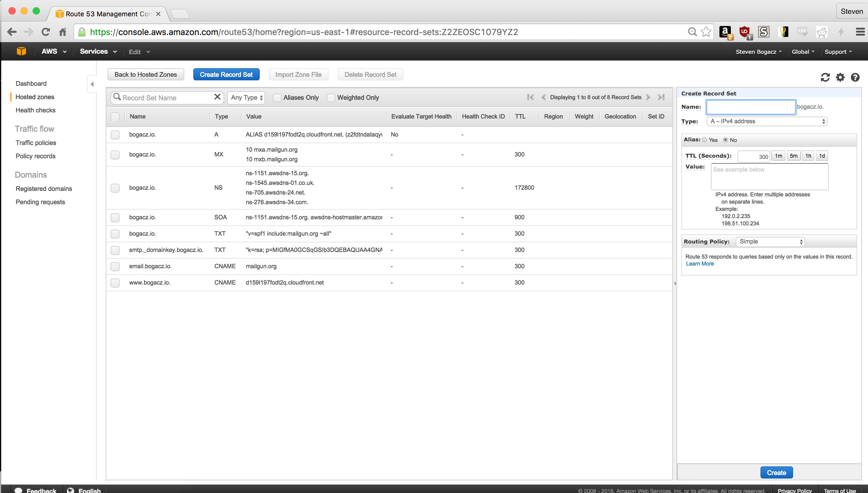
Task: Open the Any Type filter dropdown
Action: point(246,98)
